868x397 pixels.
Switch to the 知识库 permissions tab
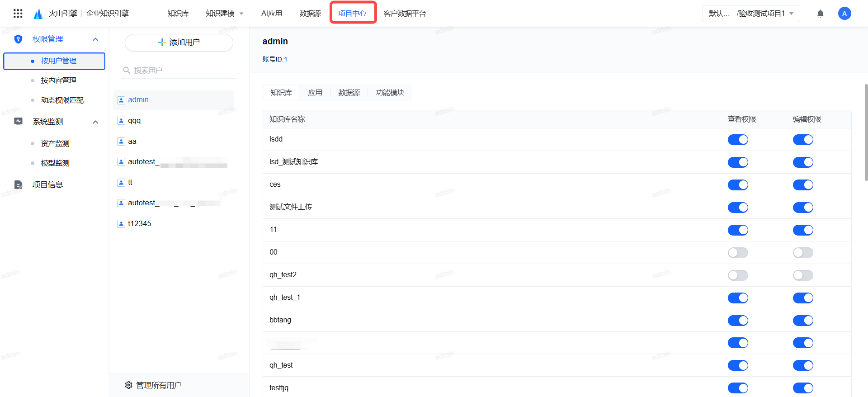(281, 93)
